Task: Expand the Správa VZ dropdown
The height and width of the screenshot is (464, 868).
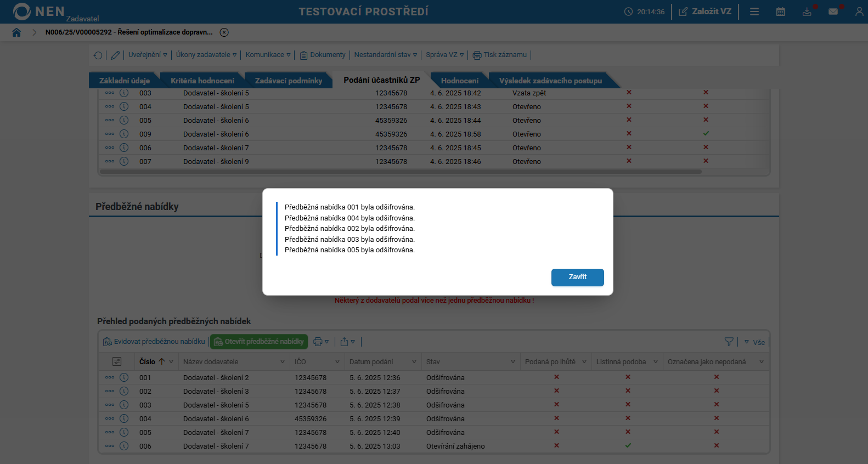Action: tap(444, 55)
